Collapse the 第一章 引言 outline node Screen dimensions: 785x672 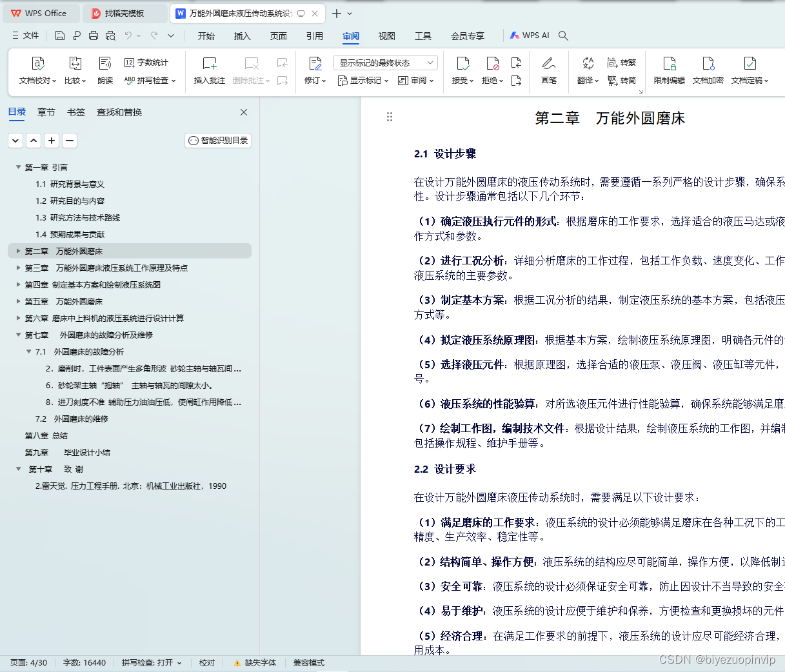pos(18,167)
